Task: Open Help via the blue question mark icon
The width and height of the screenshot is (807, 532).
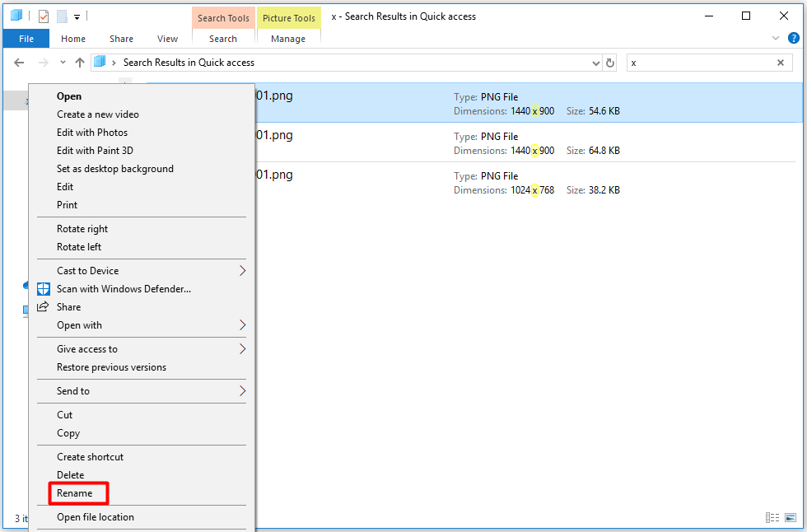Action: pyautogui.click(x=794, y=39)
